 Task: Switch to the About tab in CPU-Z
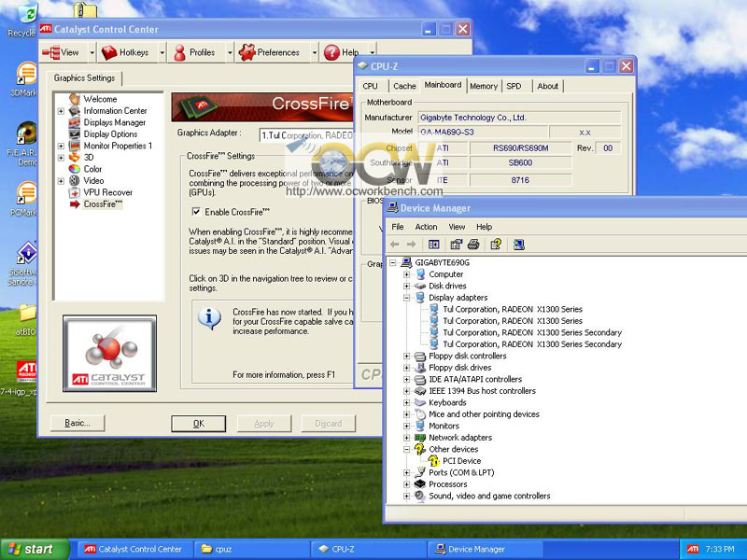pyautogui.click(x=547, y=86)
